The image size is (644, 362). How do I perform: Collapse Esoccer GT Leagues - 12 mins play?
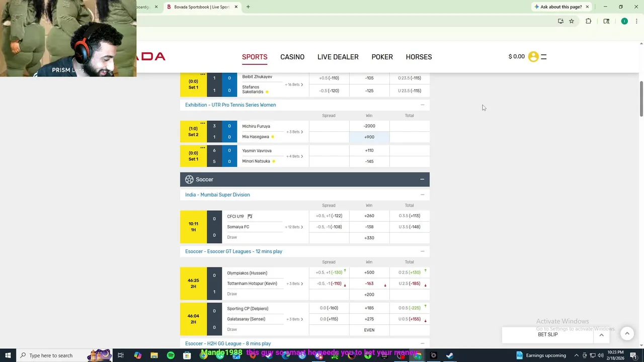pos(422,251)
